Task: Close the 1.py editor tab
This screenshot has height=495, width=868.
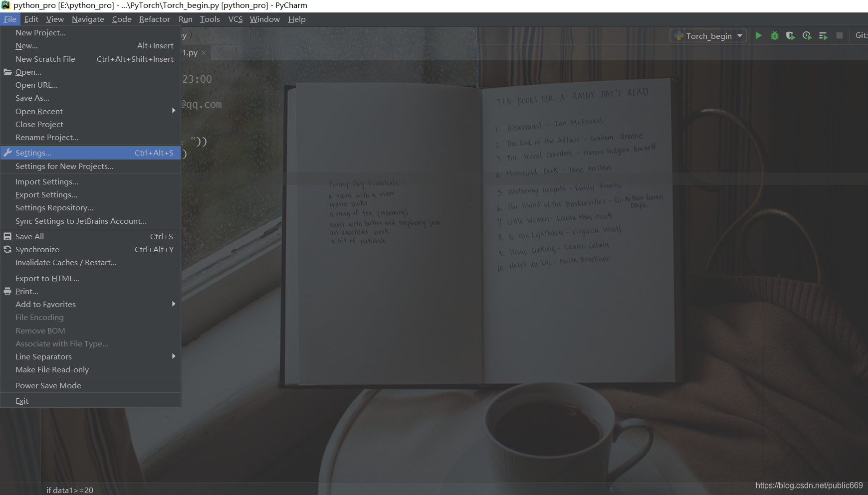Action: (x=204, y=53)
